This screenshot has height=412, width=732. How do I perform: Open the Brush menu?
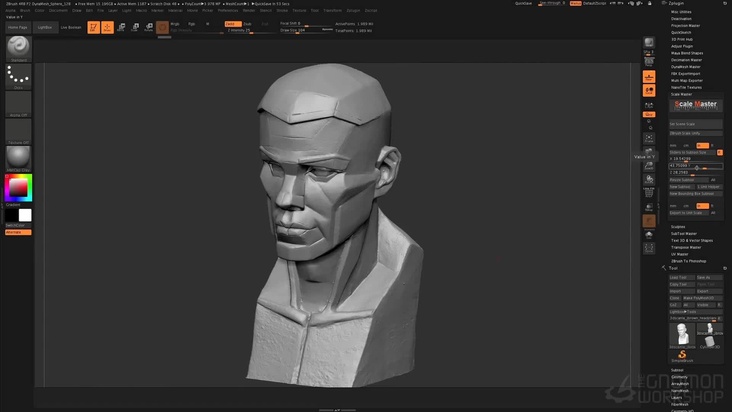25,10
